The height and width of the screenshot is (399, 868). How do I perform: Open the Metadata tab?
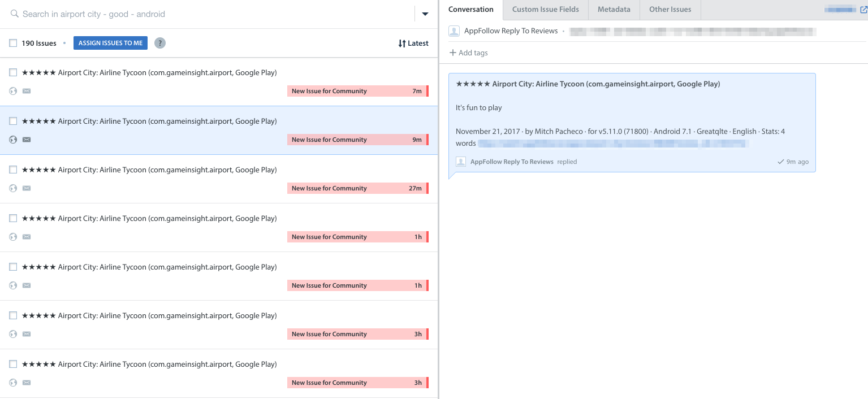[x=614, y=10]
